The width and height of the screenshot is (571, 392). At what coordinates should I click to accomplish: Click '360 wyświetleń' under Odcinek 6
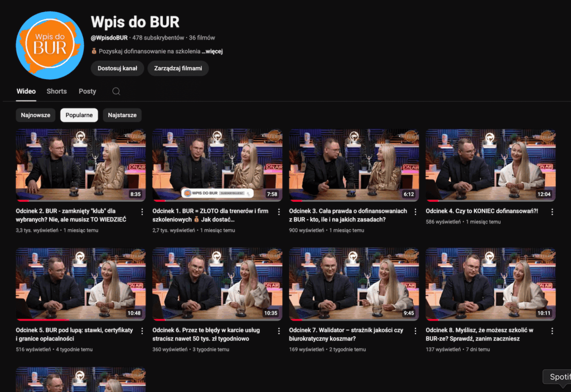[170, 350]
